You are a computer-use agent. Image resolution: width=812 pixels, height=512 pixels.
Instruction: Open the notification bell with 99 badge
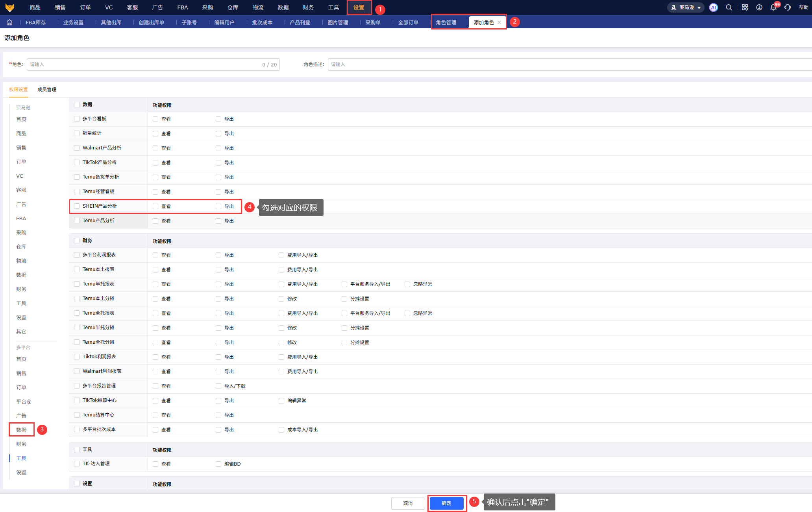click(773, 7)
